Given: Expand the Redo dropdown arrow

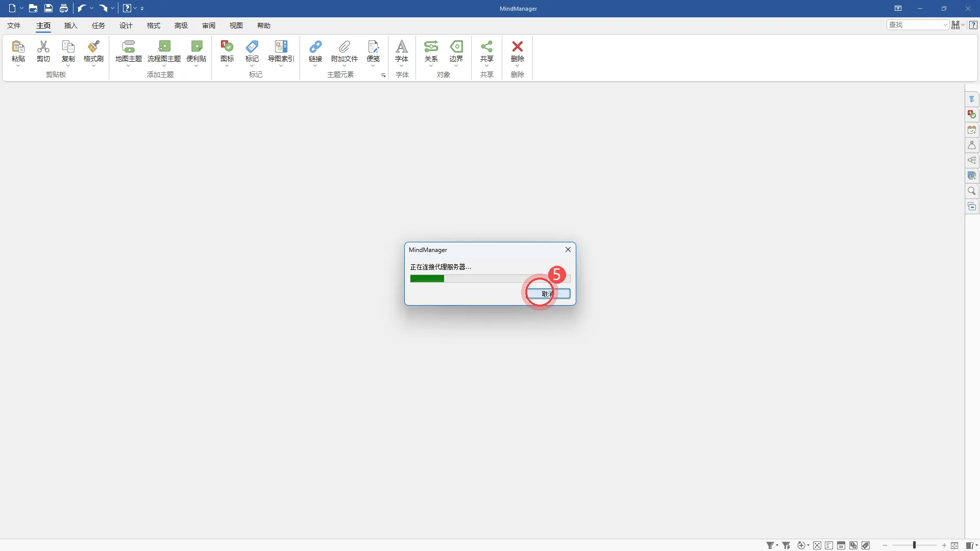Looking at the screenshot, I should [113, 8].
